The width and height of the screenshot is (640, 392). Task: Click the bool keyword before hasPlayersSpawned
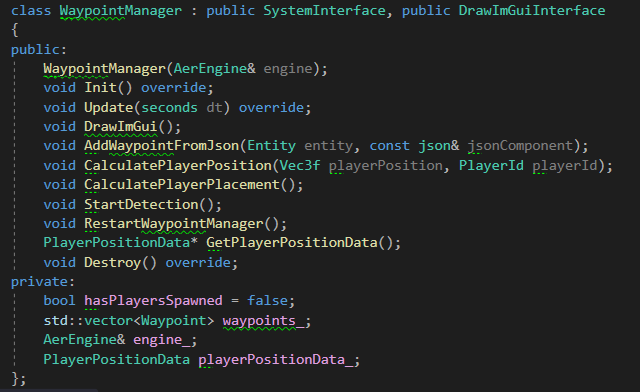[x=59, y=301]
